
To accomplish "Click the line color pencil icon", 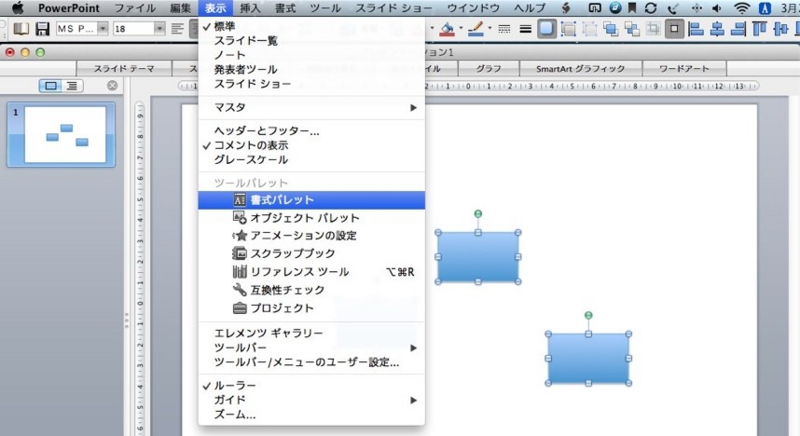I will [476, 29].
